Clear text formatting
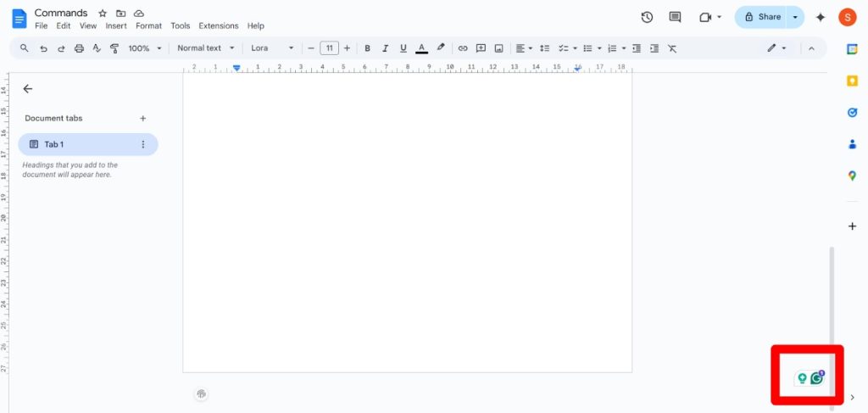The width and height of the screenshot is (868, 413). coord(672,48)
